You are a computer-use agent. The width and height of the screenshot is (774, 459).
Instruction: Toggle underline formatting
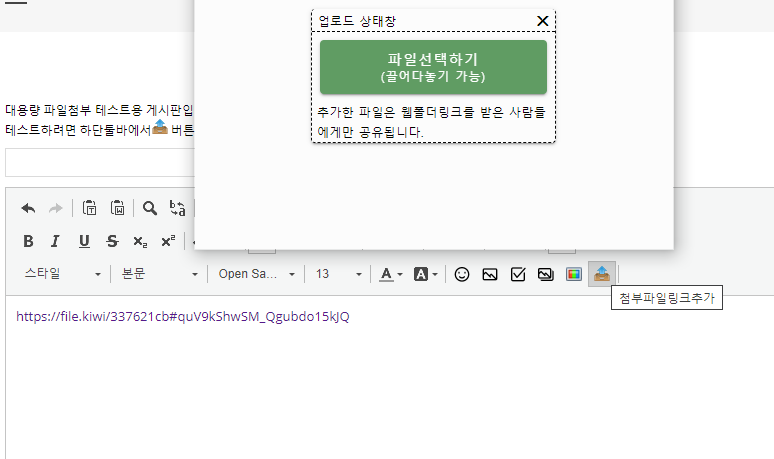point(84,241)
